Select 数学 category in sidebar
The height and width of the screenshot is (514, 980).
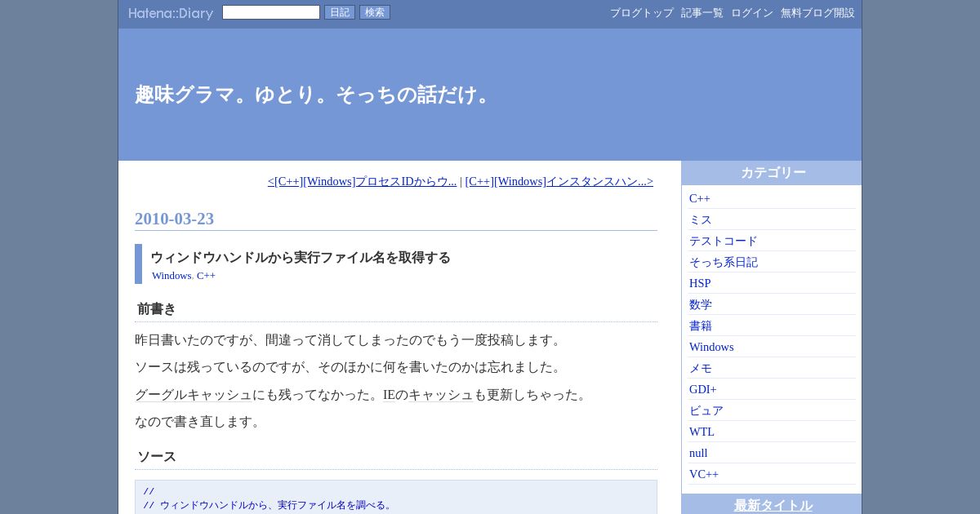click(x=701, y=304)
